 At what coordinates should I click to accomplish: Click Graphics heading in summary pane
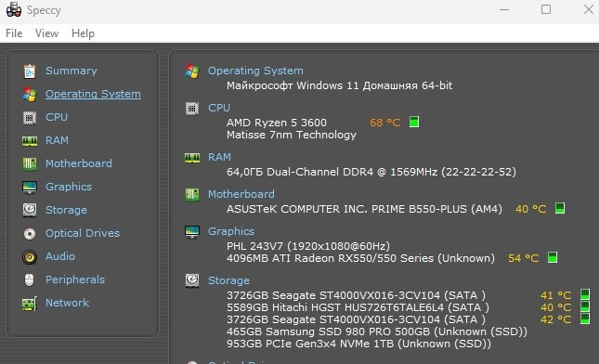(x=230, y=231)
